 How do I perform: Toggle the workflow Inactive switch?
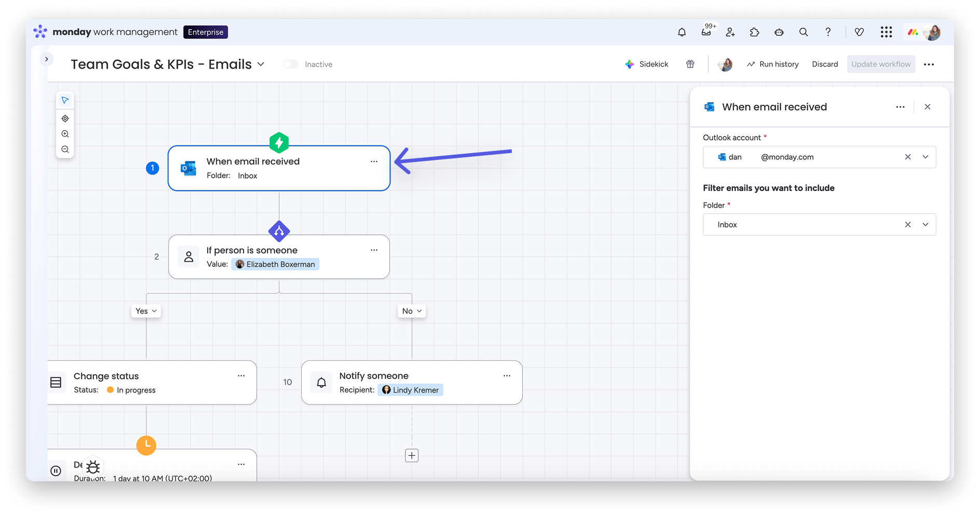click(291, 64)
